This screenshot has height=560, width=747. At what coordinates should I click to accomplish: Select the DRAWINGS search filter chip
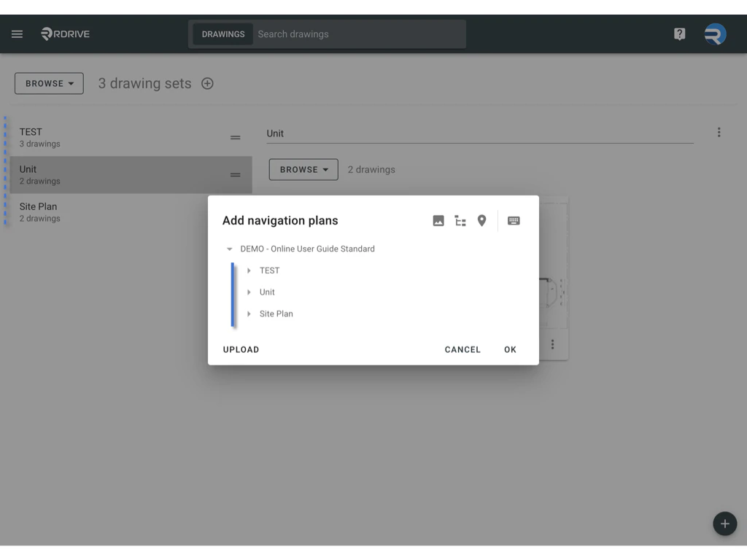point(222,34)
